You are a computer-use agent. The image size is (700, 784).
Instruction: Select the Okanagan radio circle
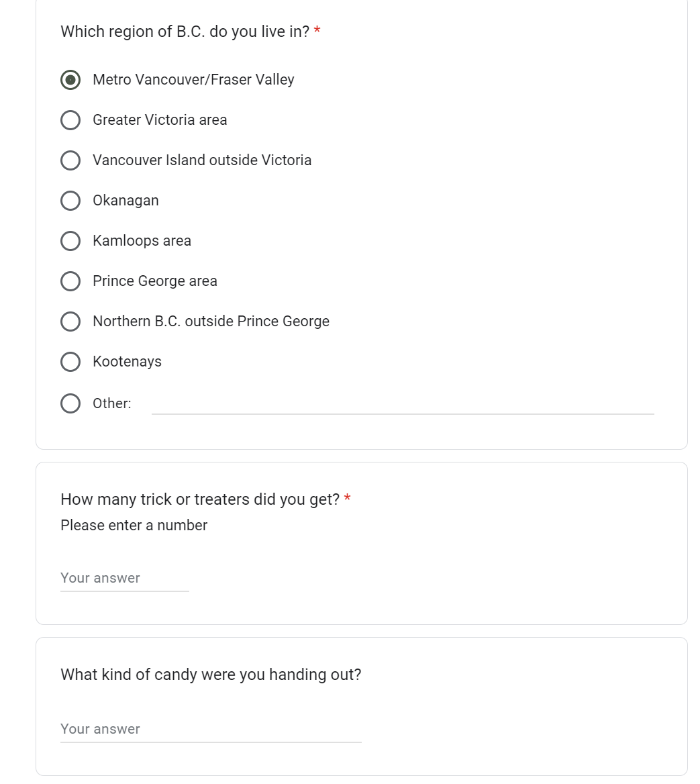(x=70, y=201)
